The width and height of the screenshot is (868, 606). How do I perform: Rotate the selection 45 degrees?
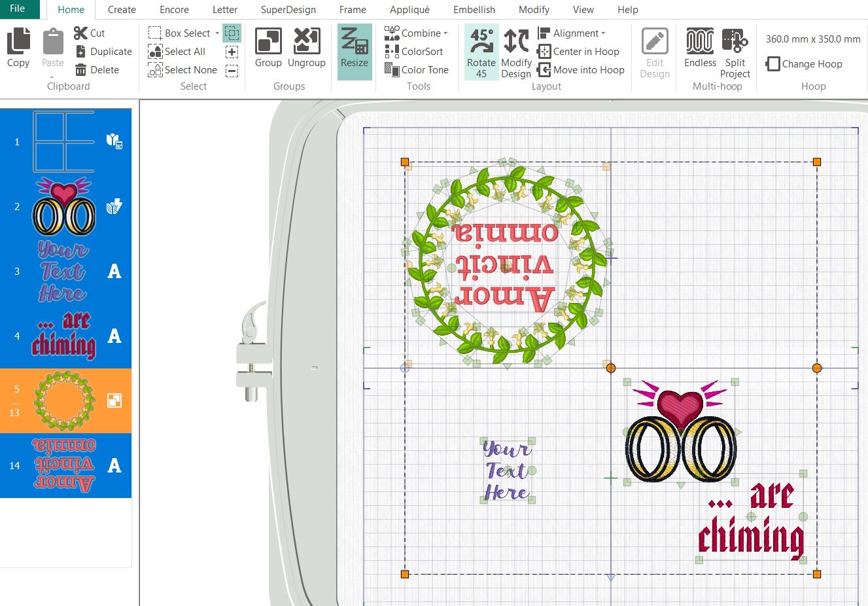point(481,52)
